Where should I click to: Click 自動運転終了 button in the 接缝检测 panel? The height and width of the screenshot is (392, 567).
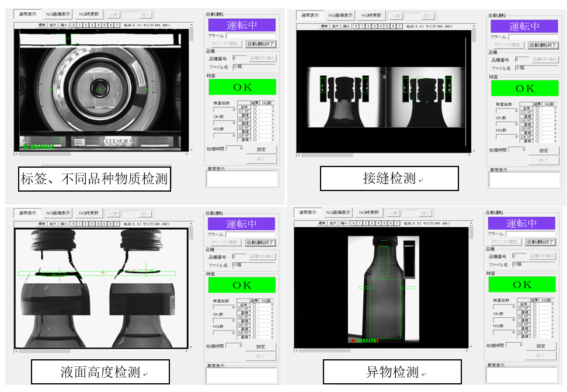543,45
